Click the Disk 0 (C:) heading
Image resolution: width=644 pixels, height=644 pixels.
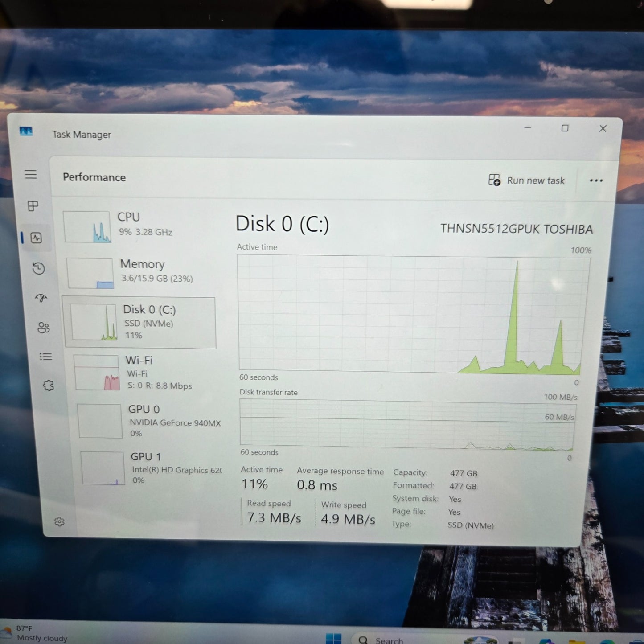pos(282,224)
